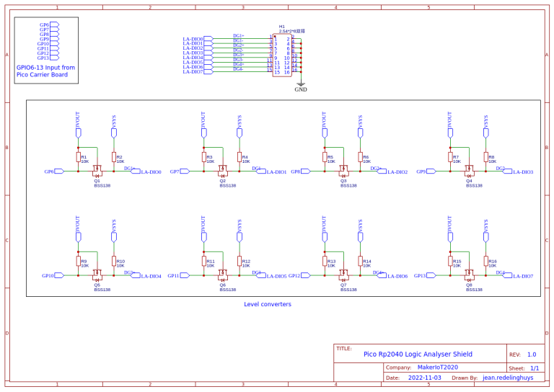The height and width of the screenshot is (392, 554).
Task: Select resistor R16 symbol
Action: click(485, 262)
